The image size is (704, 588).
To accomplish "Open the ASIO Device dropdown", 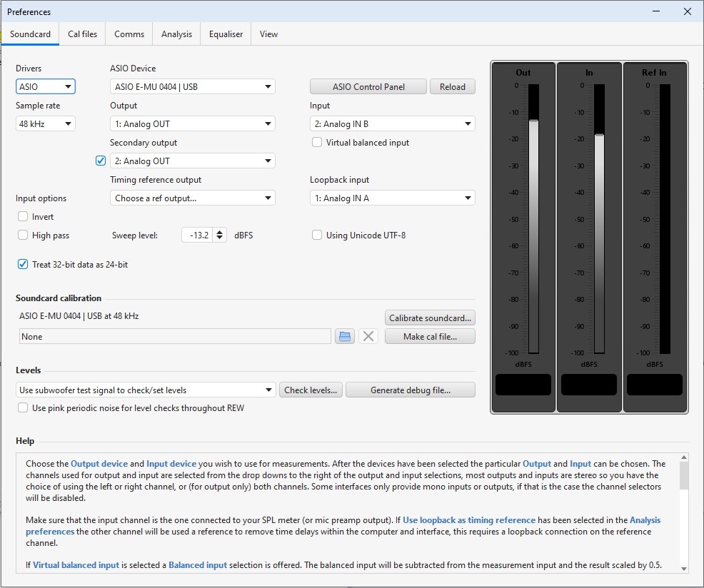I will (x=193, y=86).
